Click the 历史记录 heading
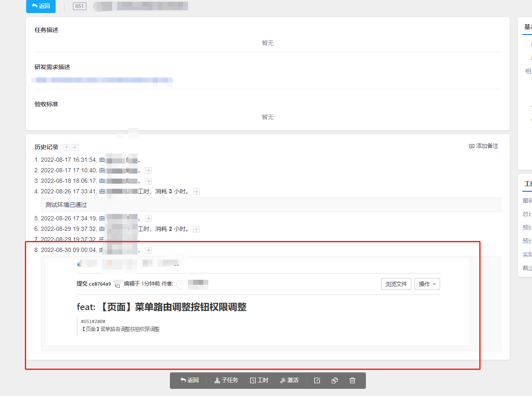This screenshot has height=396, width=532. coord(46,147)
